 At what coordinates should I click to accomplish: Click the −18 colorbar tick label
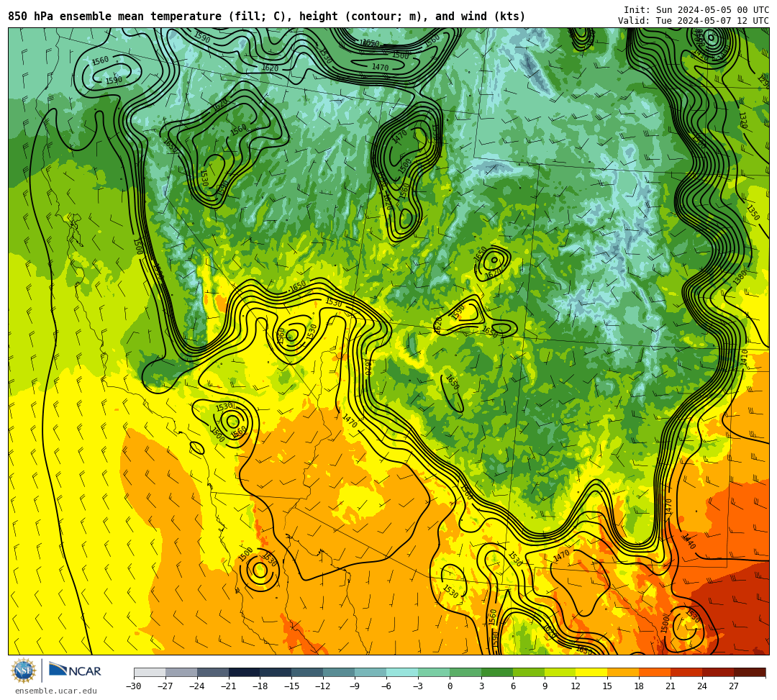click(260, 686)
